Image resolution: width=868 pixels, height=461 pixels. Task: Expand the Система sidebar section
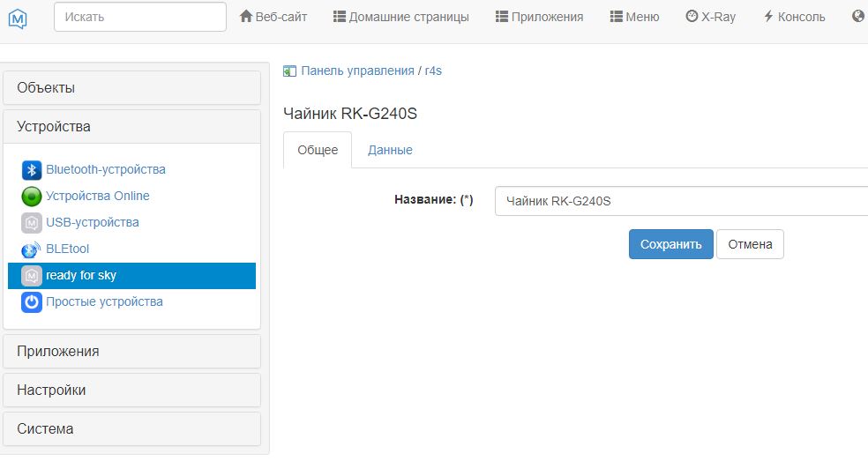pyautogui.click(x=131, y=429)
